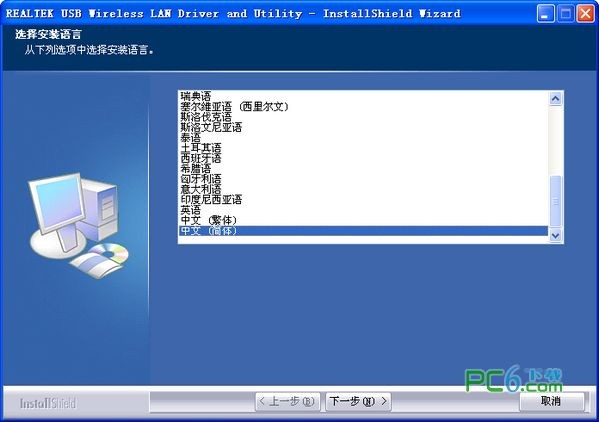Select 瑞典语 in the language list
Viewport: 599px width, 422px height.
(x=364, y=96)
